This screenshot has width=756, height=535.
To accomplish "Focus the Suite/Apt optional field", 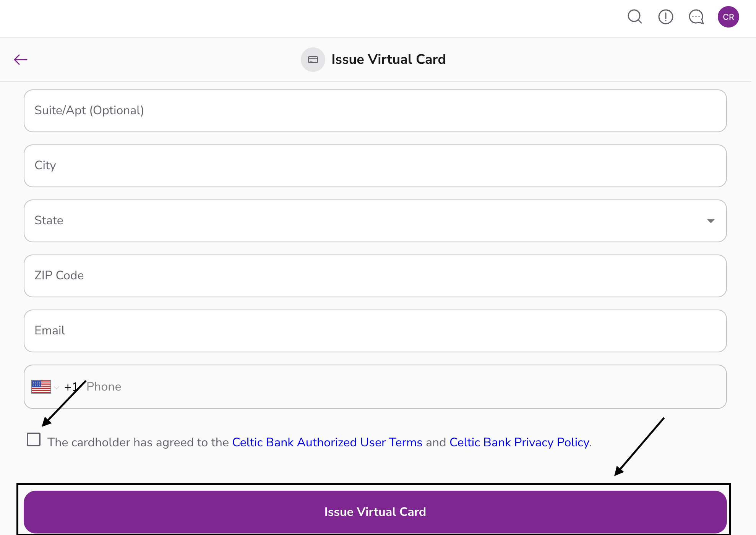I will tap(375, 111).
